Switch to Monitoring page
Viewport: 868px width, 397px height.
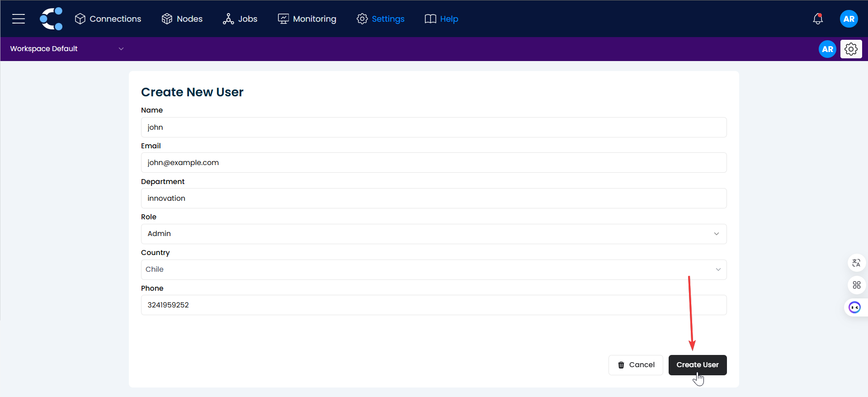click(x=307, y=19)
